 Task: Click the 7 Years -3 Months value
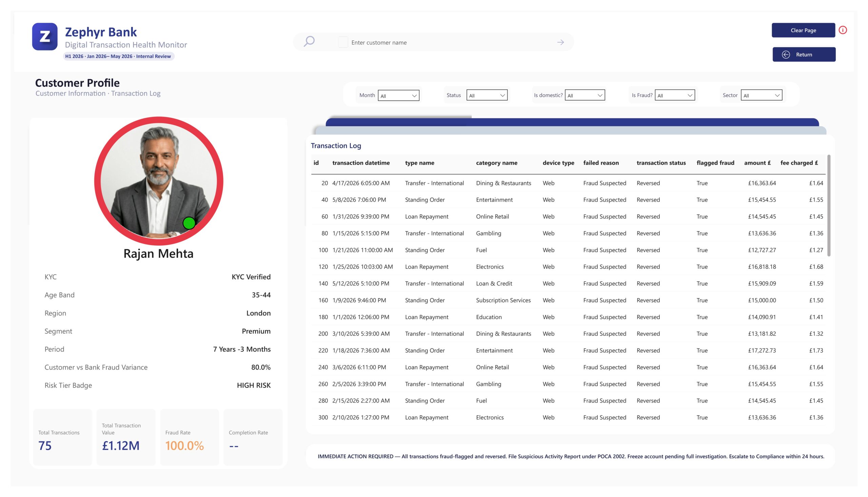tap(242, 349)
